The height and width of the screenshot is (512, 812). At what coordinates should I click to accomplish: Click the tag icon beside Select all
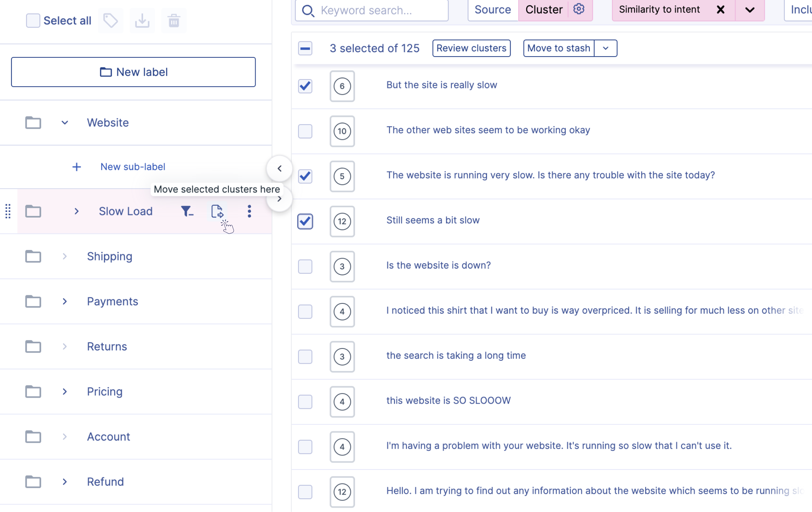[x=110, y=21]
